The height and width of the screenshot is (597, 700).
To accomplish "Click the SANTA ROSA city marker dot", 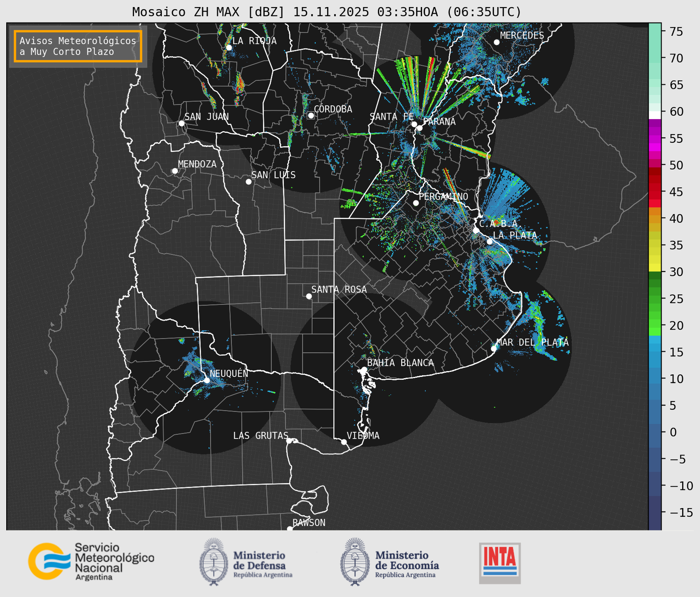I will point(309,296).
